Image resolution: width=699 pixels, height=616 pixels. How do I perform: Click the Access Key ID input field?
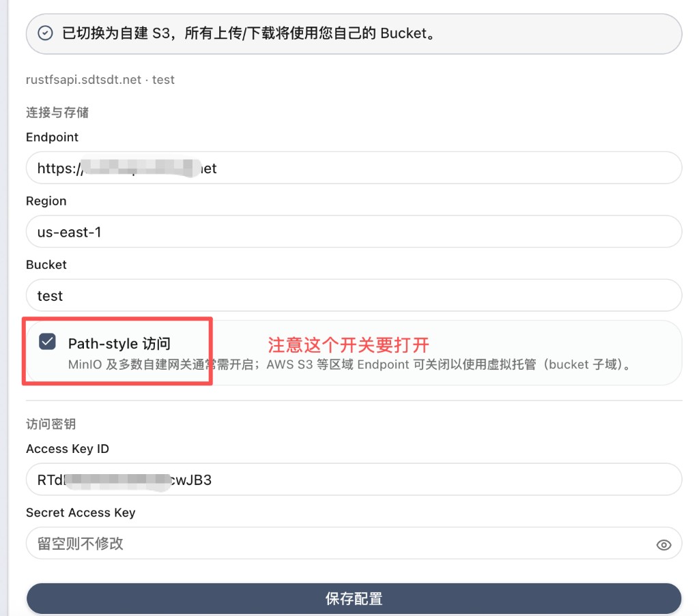pyautogui.click(x=354, y=480)
